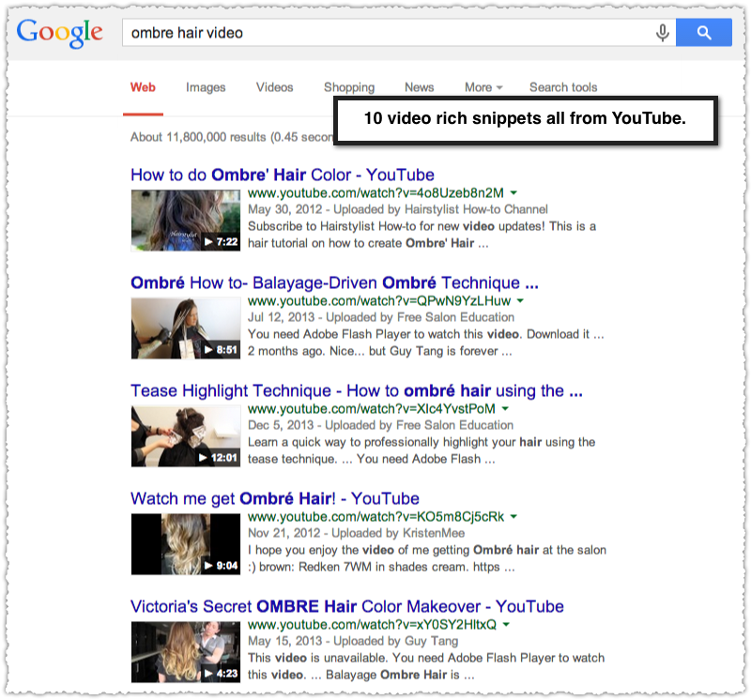Viewport: 751px width, 700px height.
Task: Open 'Victoria's Secret OMBRE Hair Color Makeover' result
Action: [x=347, y=606]
